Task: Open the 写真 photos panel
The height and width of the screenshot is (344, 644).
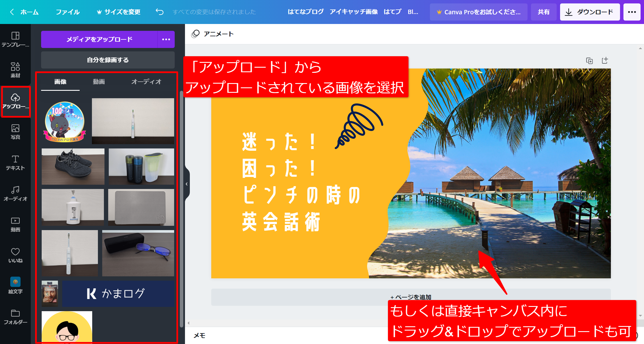Action: tap(15, 132)
